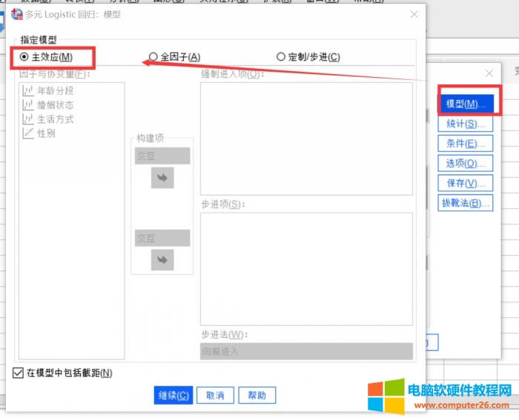Open the upper 交互 build-term dropdown
The image size is (519, 420).
pyautogui.click(x=162, y=156)
